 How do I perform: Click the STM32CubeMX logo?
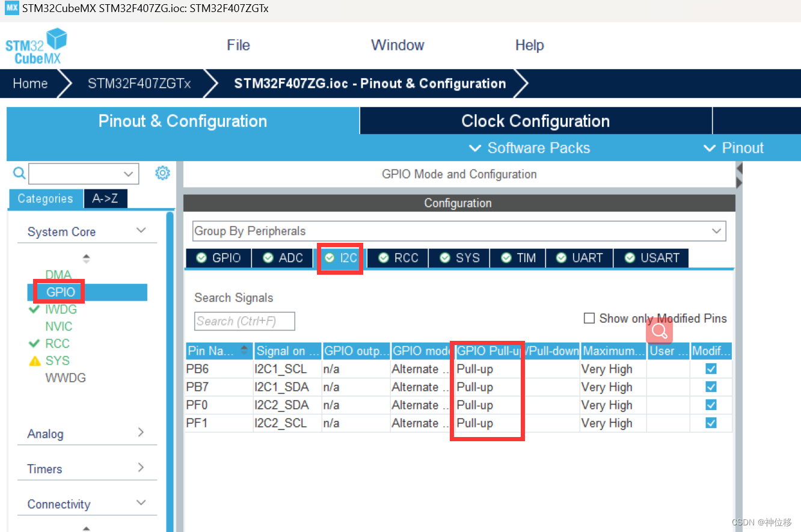point(36,46)
